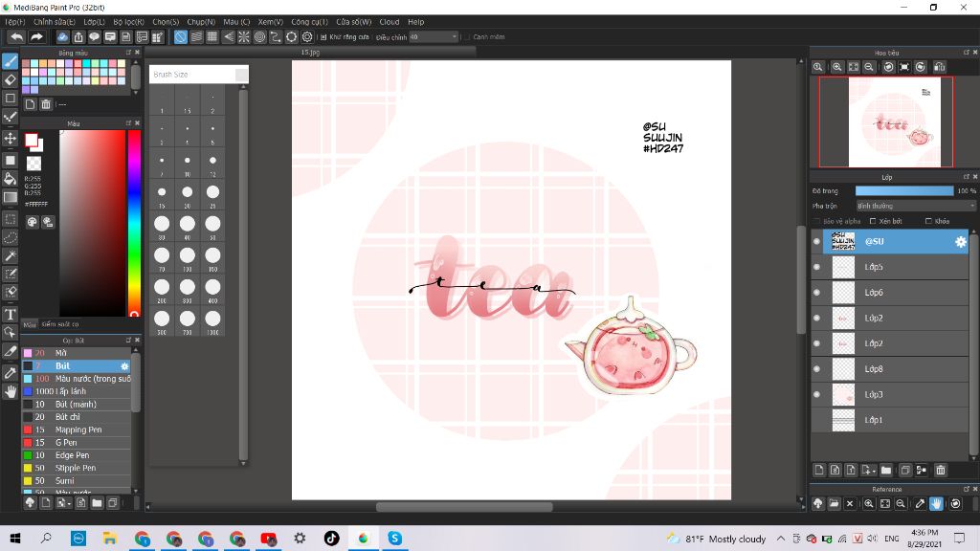This screenshot has height=551, width=980.
Task: Enable the Khóa checkbox
Action: pos(928,221)
